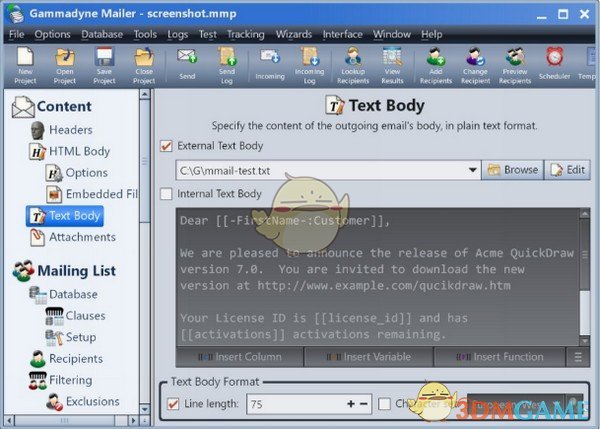Select Recipients in the sidebar
Image resolution: width=600 pixels, height=429 pixels.
(67, 359)
